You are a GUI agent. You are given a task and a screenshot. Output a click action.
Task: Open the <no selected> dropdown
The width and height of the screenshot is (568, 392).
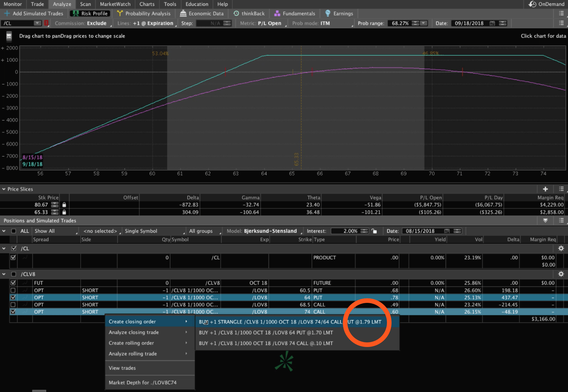[x=102, y=231]
